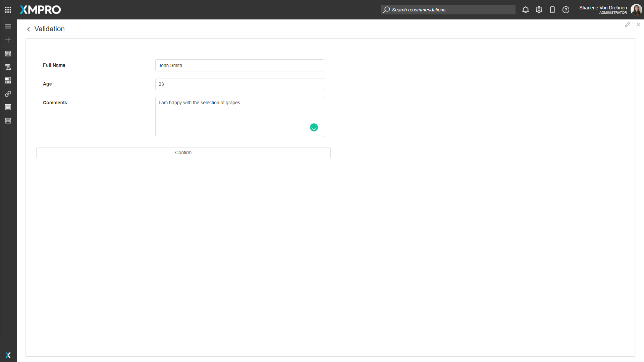Click the mobile device icon
The image size is (644, 362).
(x=552, y=10)
